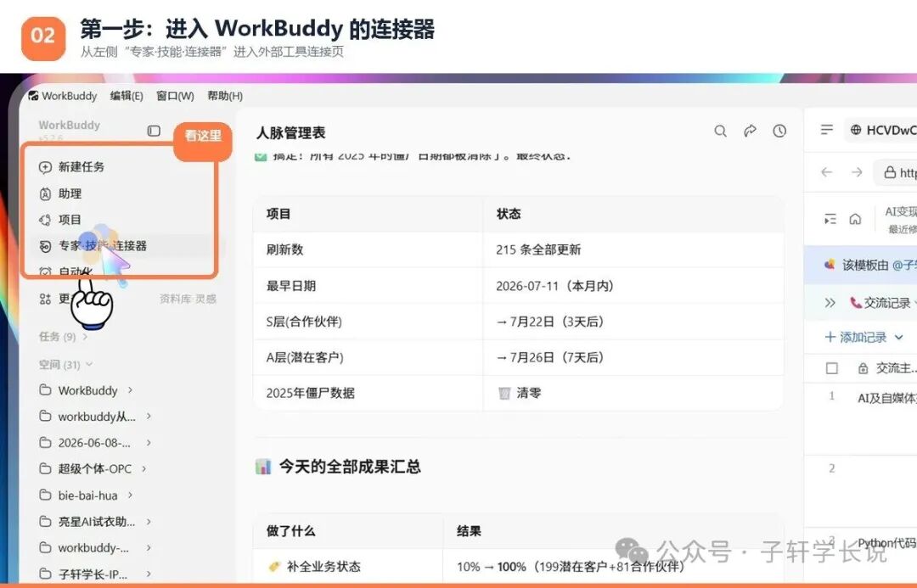This screenshot has width=917, height=588.
Task: Toggle the outline indent icon
Action: click(x=830, y=219)
